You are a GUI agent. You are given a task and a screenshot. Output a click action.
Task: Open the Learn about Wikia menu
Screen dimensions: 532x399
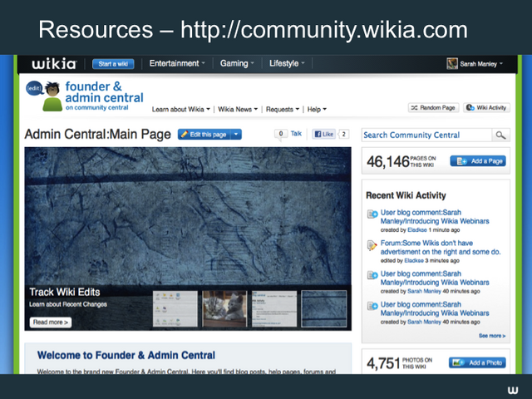[x=181, y=109]
